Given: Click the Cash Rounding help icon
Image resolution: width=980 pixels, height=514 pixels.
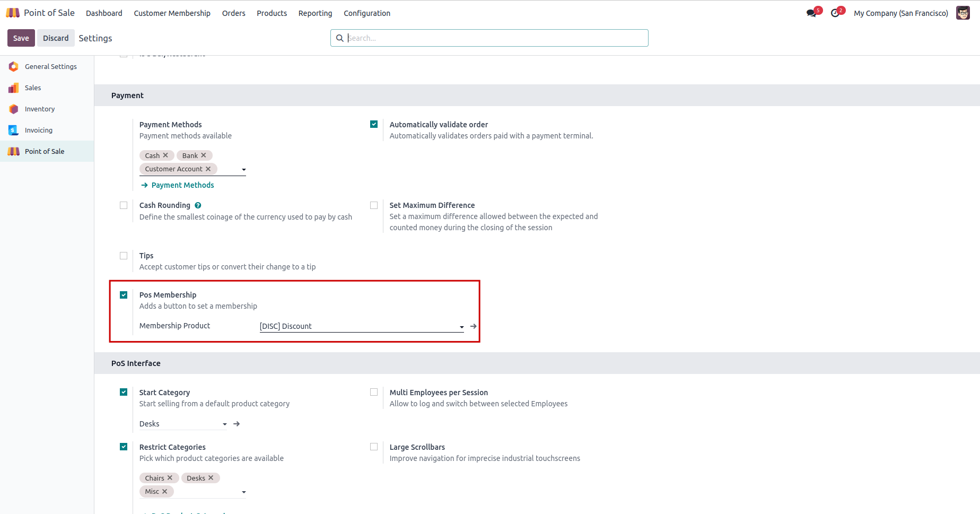Looking at the screenshot, I should 198,206.
